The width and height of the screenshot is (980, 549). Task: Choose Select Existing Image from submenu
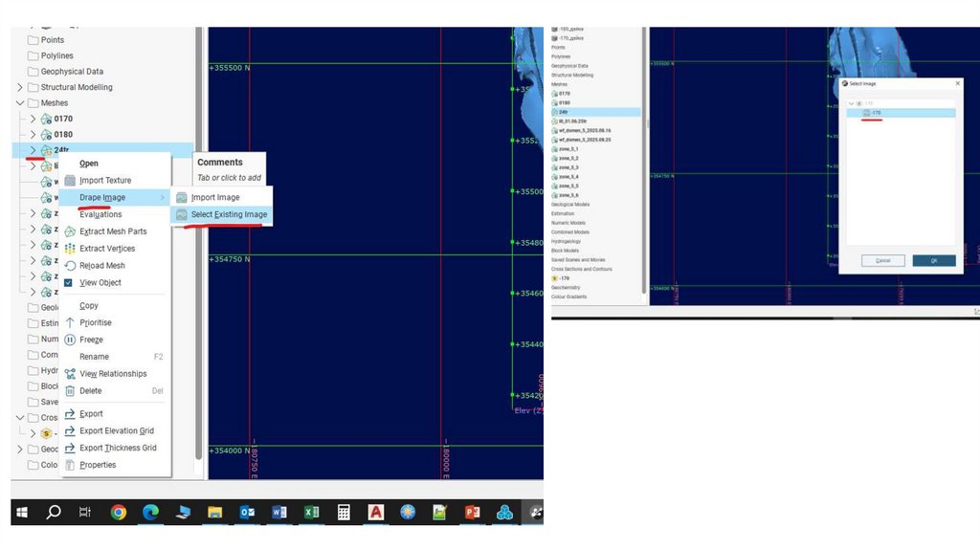(228, 215)
